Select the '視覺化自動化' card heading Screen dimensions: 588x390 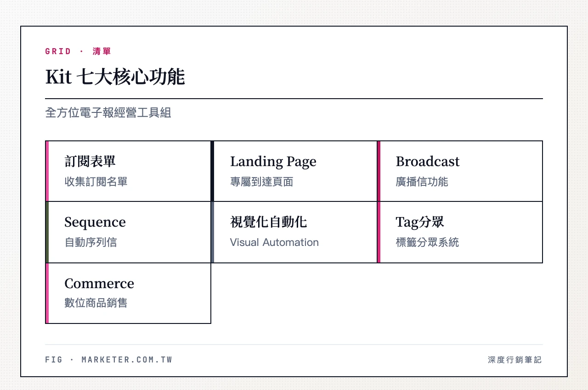[269, 222]
